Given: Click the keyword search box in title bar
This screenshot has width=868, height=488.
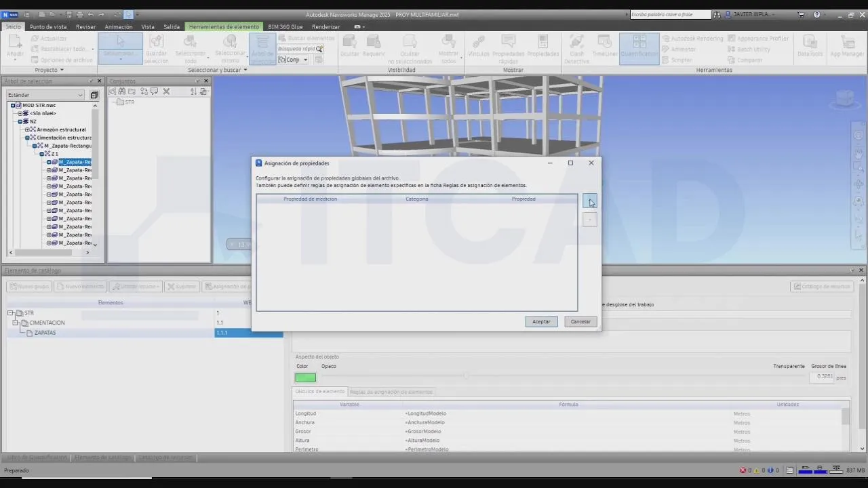Looking at the screenshot, I should click(x=670, y=14).
